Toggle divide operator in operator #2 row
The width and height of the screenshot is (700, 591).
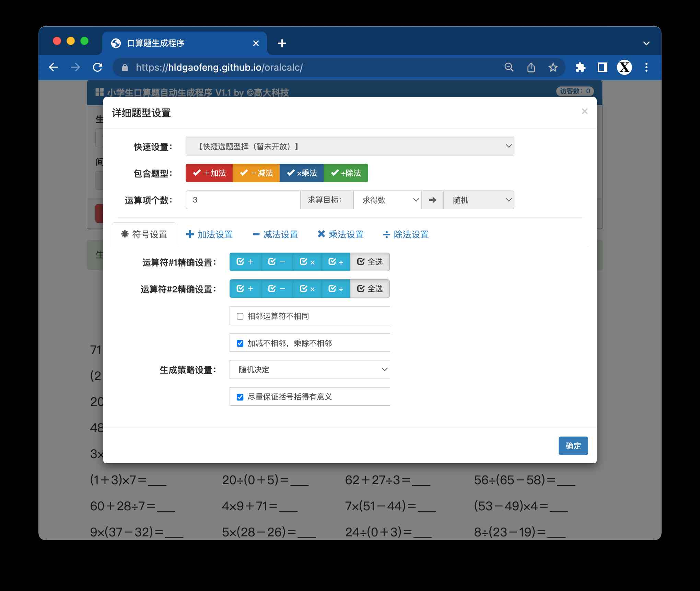[x=336, y=289]
